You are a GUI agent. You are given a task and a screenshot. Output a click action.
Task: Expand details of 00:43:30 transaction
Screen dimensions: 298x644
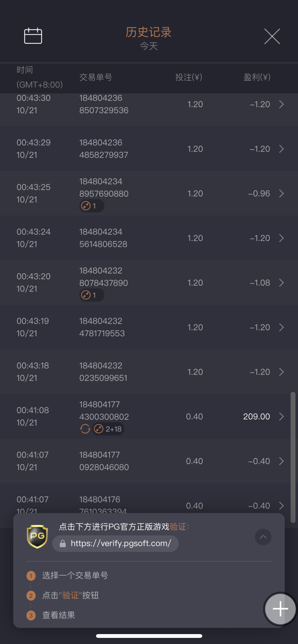tap(281, 104)
